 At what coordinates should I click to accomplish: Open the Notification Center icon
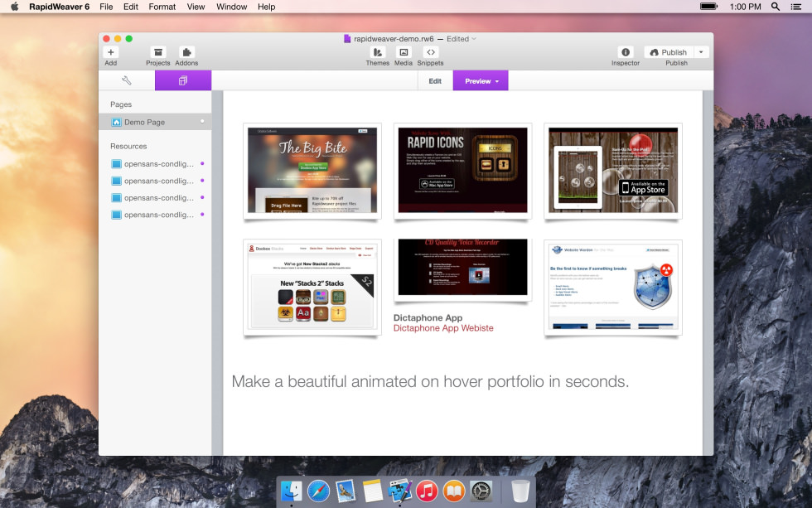796,7
